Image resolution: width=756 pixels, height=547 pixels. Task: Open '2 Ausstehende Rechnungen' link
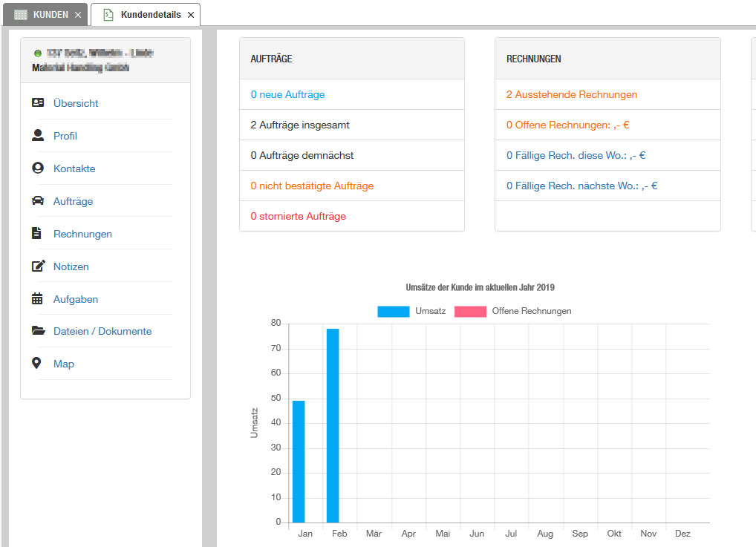[571, 95]
